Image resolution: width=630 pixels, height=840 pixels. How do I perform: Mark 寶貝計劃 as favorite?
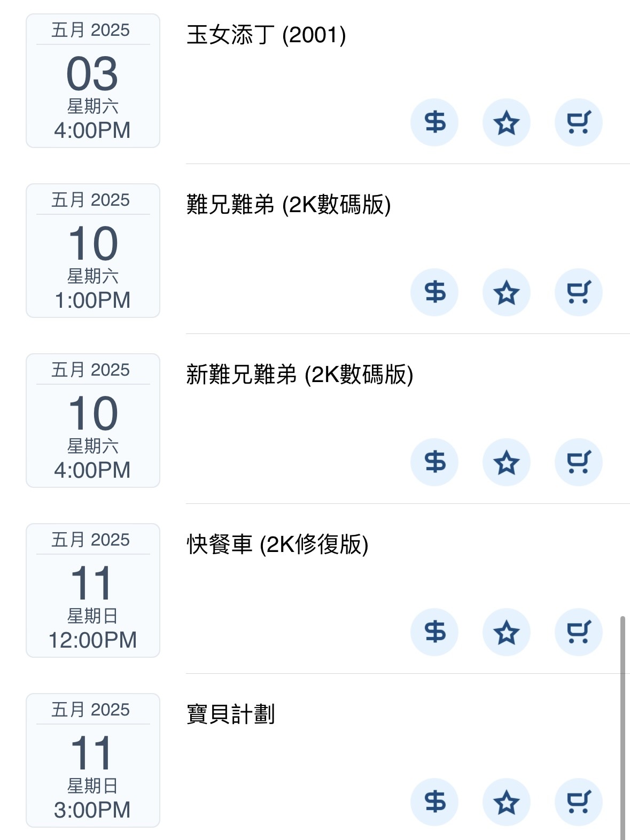[507, 802]
